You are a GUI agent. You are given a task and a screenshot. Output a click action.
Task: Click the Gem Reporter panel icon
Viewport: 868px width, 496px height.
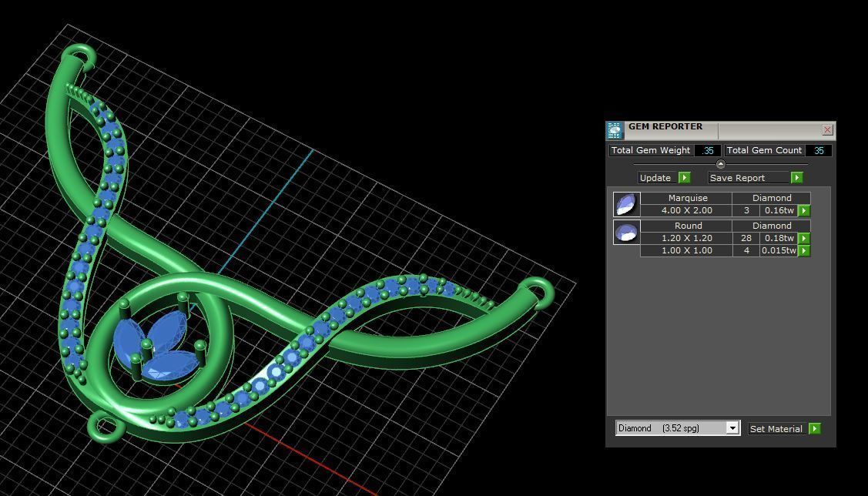coord(615,130)
